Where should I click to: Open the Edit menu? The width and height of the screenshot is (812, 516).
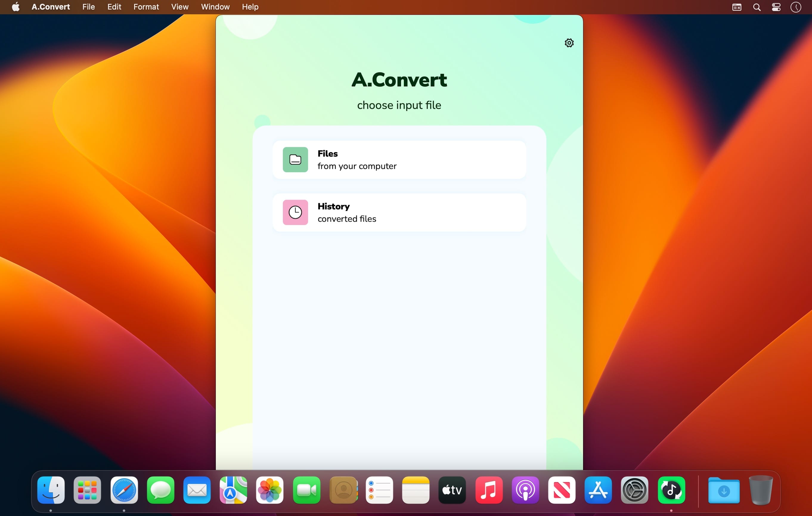pyautogui.click(x=114, y=7)
